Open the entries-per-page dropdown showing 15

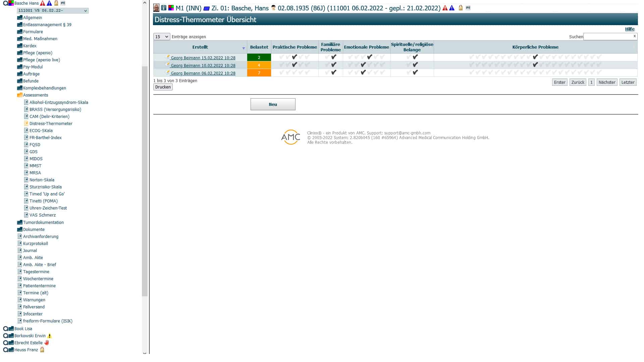click(162, 37)
